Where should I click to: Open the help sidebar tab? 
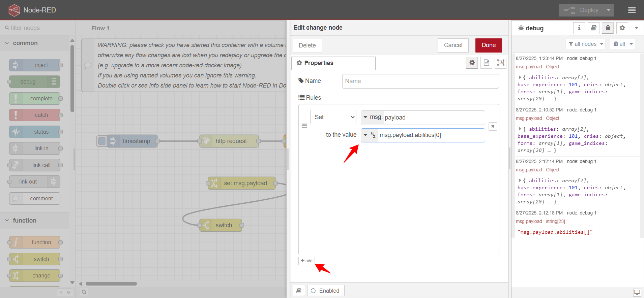(593, 28)
